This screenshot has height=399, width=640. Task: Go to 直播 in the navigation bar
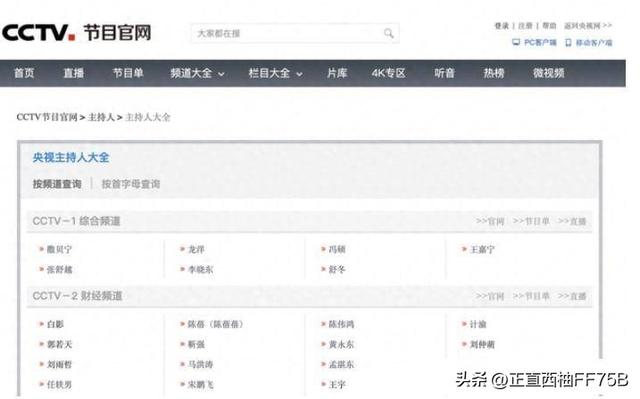coord(73,73)
